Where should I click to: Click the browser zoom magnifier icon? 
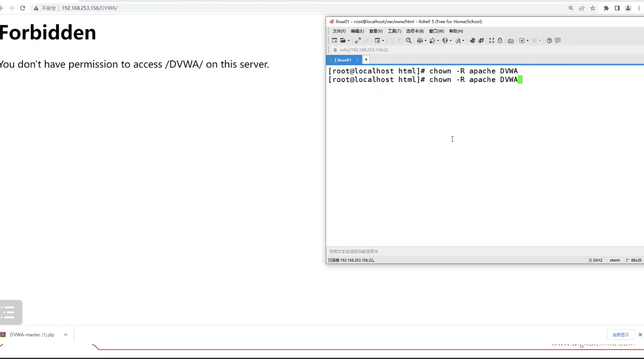click(x=571, y=8)
